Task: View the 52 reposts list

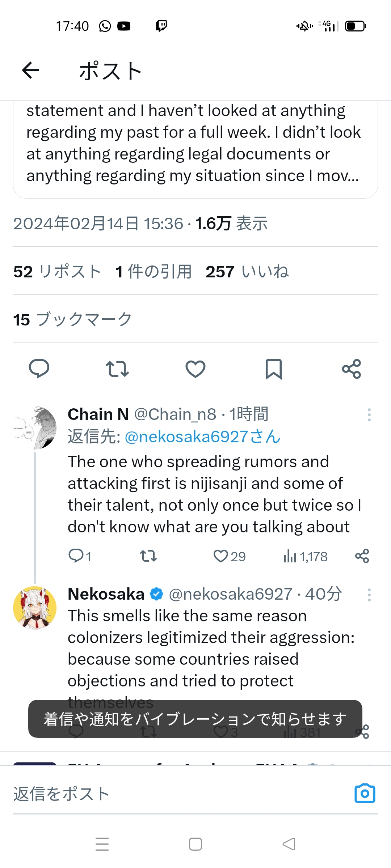Action: click(x=57, y=272)
